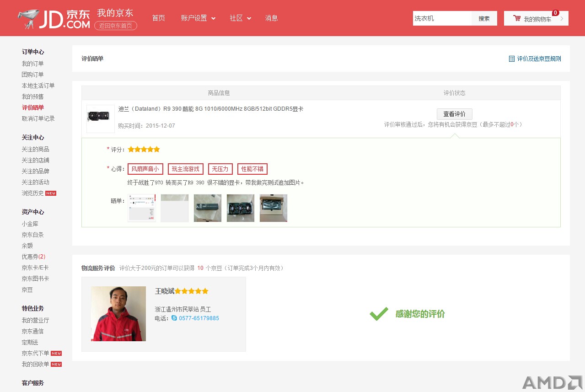585x392 pixels.
Task: Open 关注的店铺 in sidebar
Action: (35, 160)
